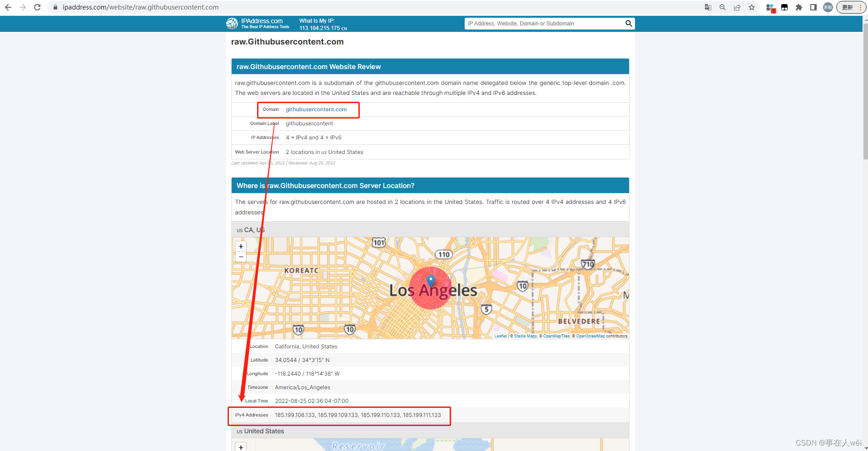Click the Server Location section header
The height and width of the screenshot is (451, 868).
pos(430,185)
